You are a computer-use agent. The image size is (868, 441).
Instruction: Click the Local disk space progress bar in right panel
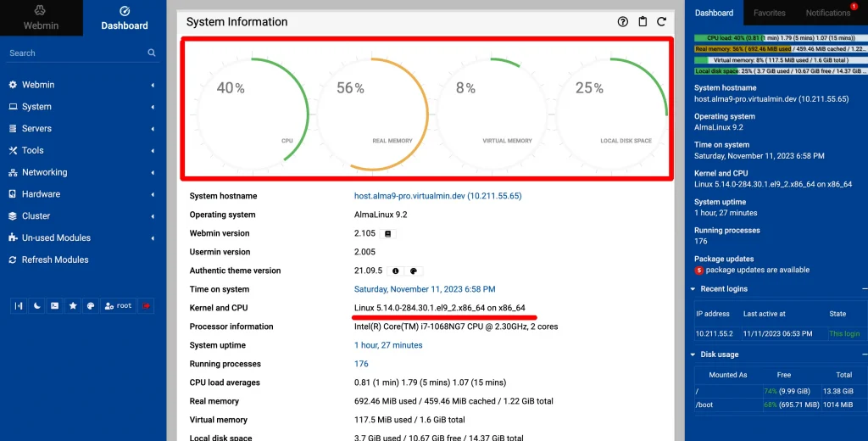781,71
